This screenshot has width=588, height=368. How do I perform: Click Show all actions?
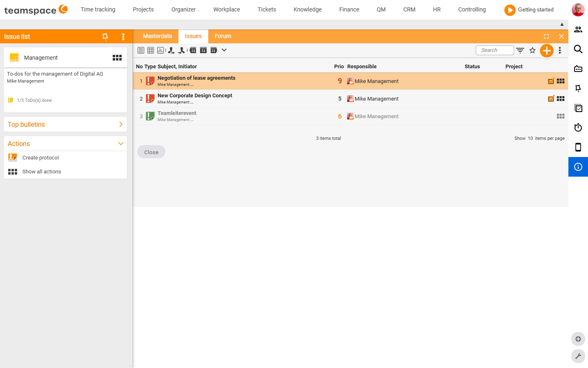(42, 172)
